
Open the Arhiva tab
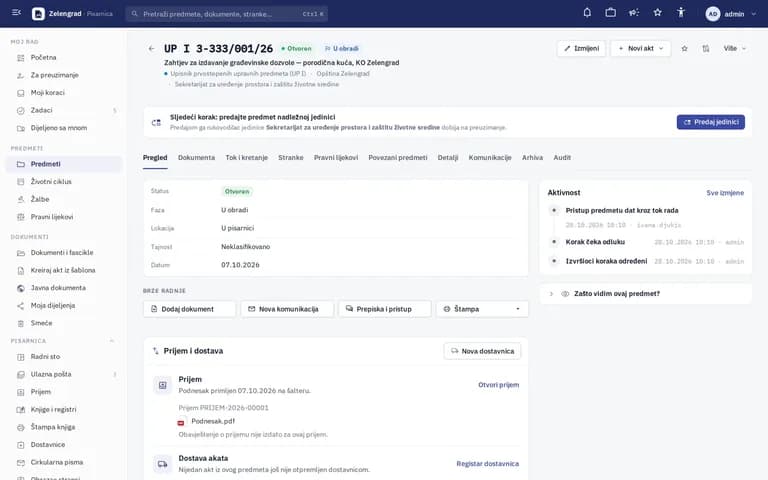[532, 158]
